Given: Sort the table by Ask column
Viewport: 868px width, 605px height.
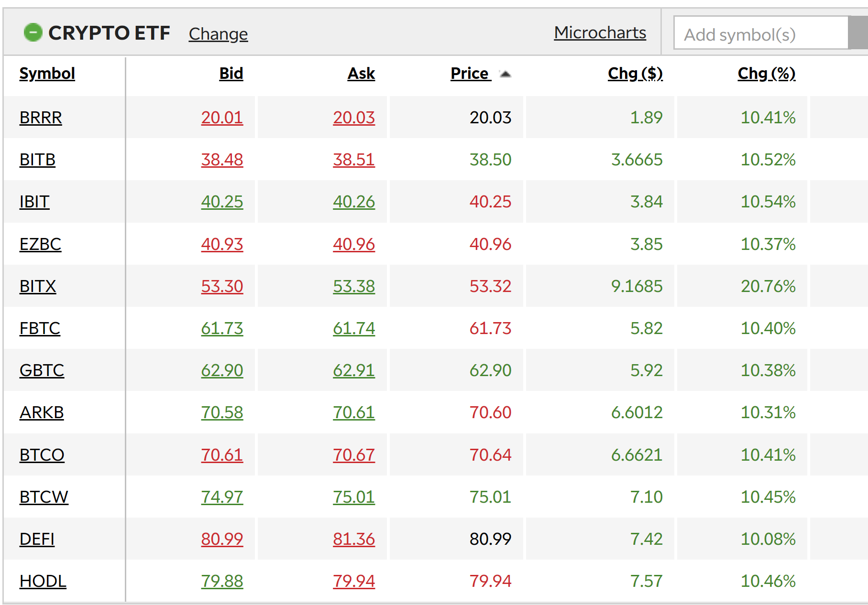Looking at the screenshot, I should click(361, 74).
